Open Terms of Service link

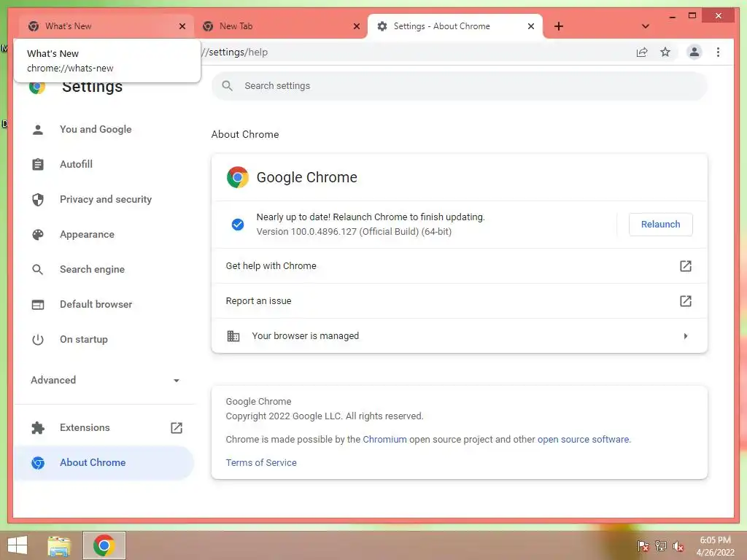click(x=261, y=463)
